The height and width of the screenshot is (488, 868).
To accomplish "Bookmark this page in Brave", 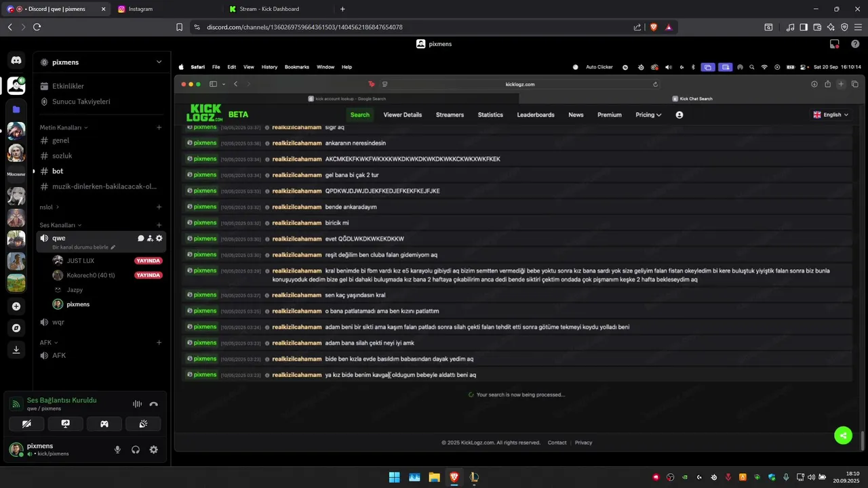I will click(179, 27).
